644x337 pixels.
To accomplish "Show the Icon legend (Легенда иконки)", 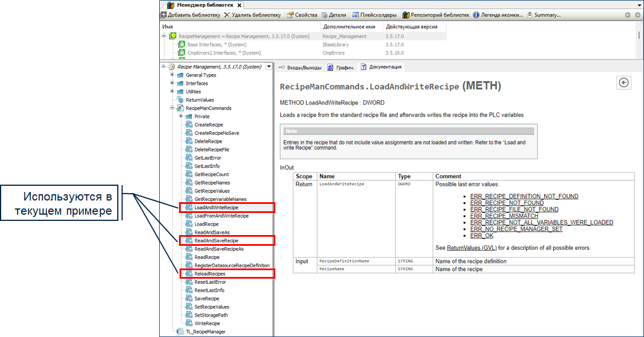I will tap(498, 15).
